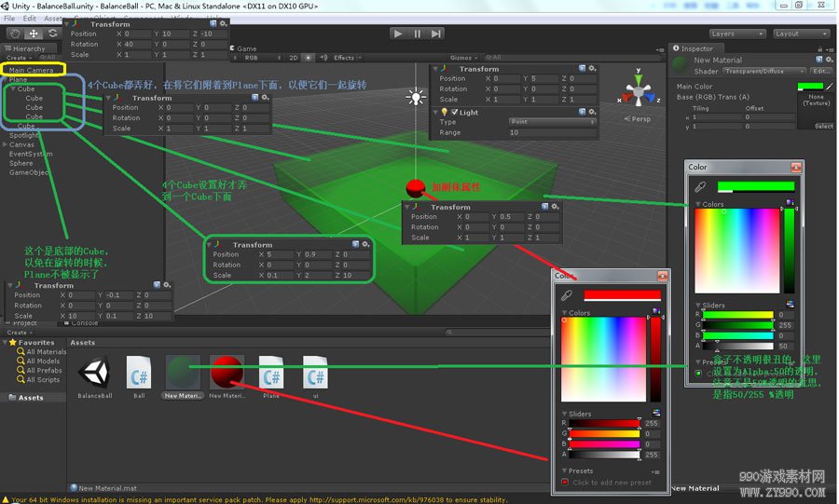
Task: Switch slider mode icon in green Color window
Action: pos(790,304)
